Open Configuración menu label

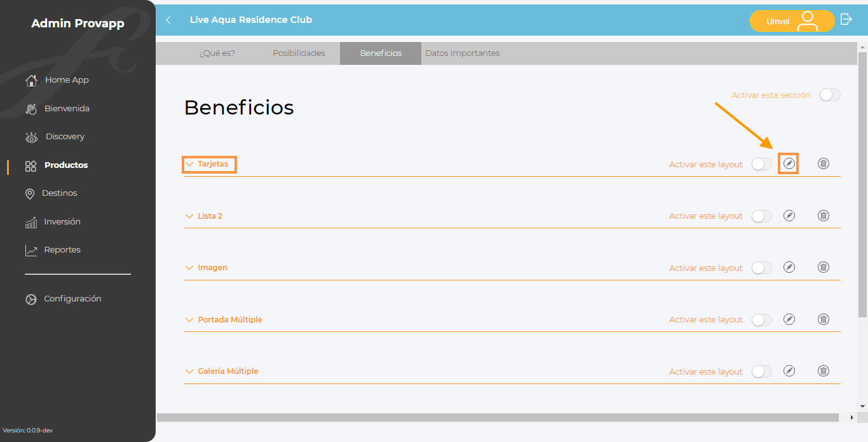[x=72, y=299]
